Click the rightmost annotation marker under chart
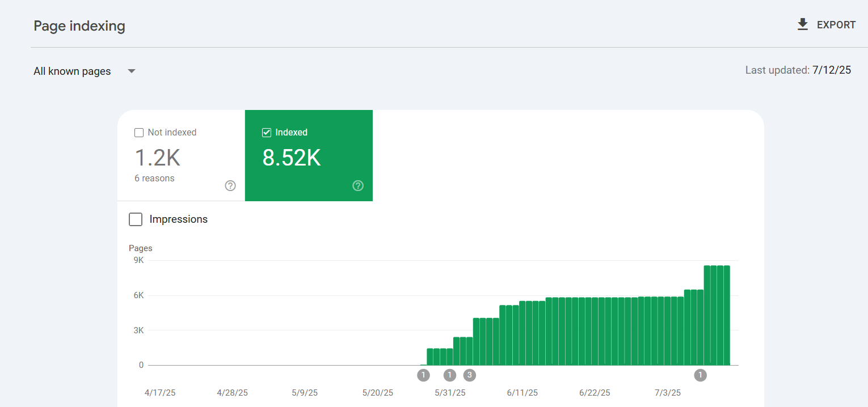The image size is (868, 407). pos(701,375)
